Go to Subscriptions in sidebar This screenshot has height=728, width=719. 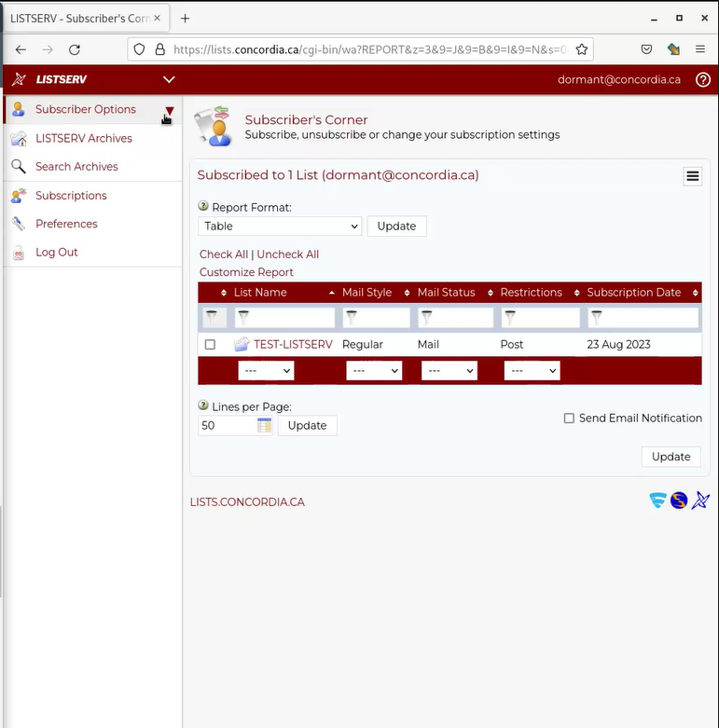[72, 196]
